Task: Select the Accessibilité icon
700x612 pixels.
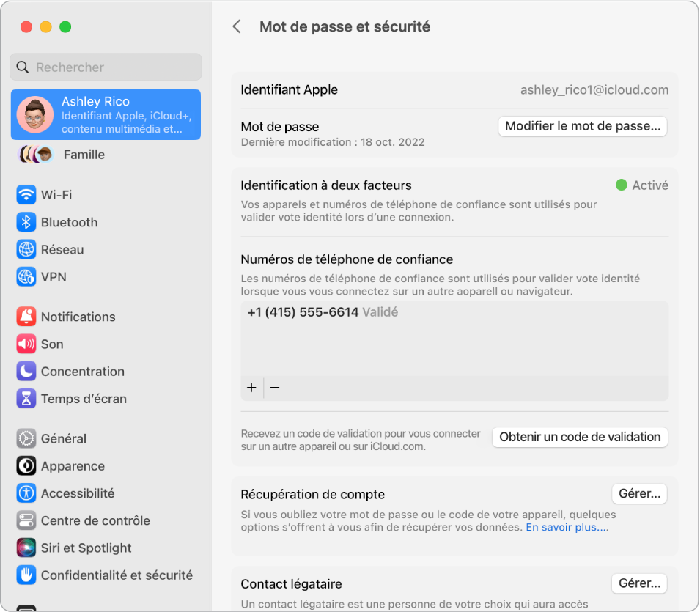Action: click(26, 493)
